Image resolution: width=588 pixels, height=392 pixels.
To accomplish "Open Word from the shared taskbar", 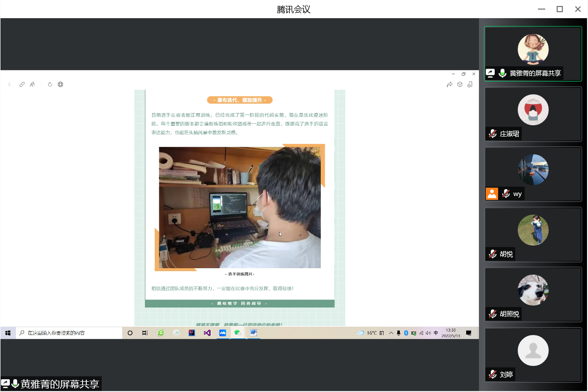I will pos(253,333).
